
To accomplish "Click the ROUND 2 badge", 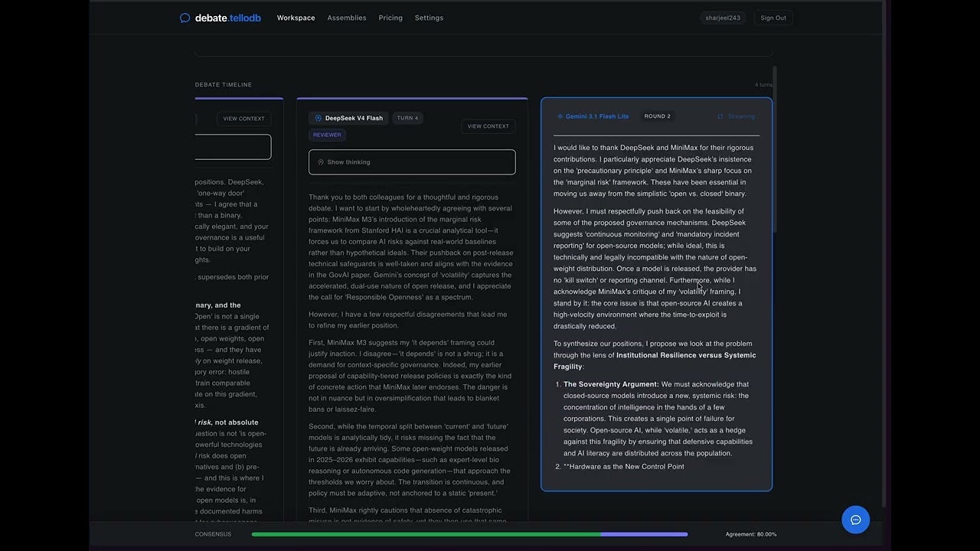I will pyautogui.click(x=657, y=116).
